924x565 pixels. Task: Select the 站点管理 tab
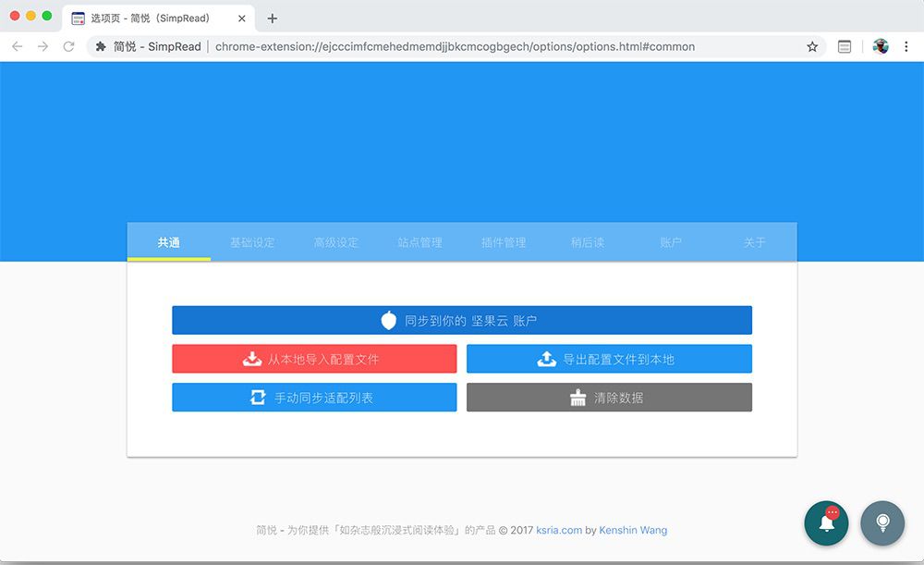(x=419, y=242)
